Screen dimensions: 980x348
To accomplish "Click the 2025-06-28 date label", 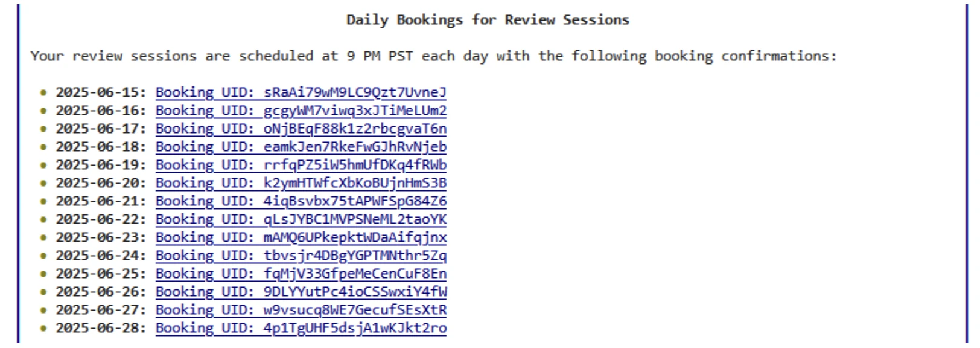I will (x=101, y=328).
